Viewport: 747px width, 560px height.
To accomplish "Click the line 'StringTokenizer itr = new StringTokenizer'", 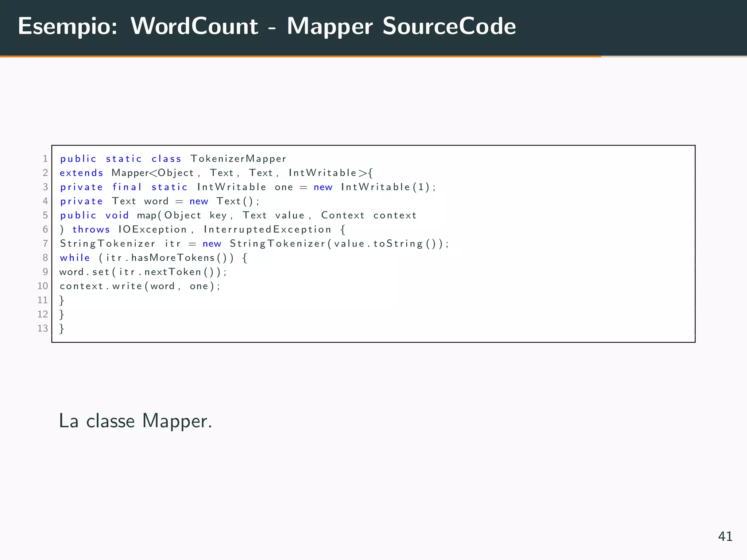I will click(x=254, y=244).
